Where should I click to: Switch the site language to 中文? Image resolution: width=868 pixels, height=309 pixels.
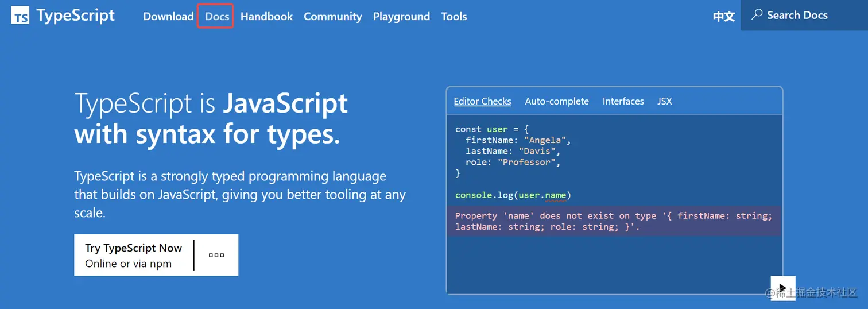(x=724, y=16)
